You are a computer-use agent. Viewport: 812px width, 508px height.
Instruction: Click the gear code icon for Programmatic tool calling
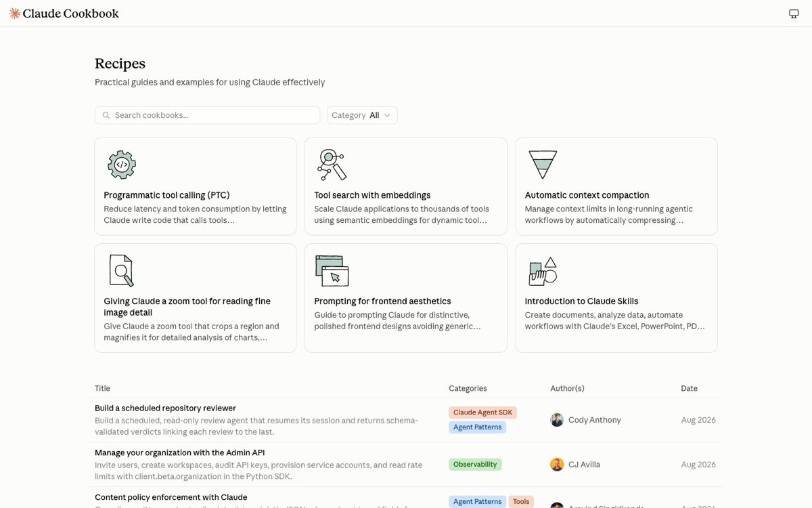click(x=122, y=165)
